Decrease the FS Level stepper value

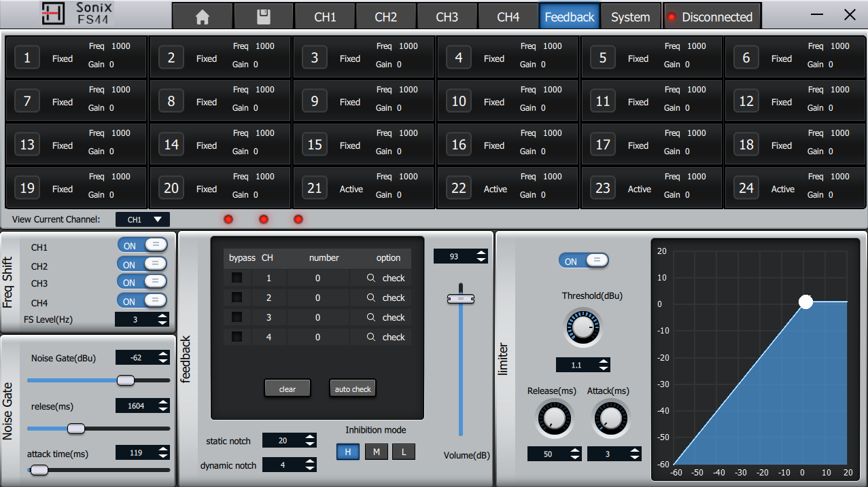[x=162, y=323]
